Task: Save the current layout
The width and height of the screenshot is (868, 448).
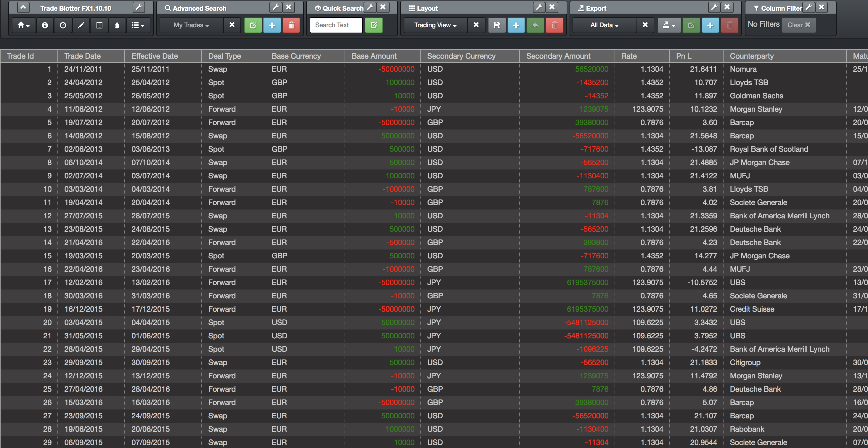Action: pos(497,25)
